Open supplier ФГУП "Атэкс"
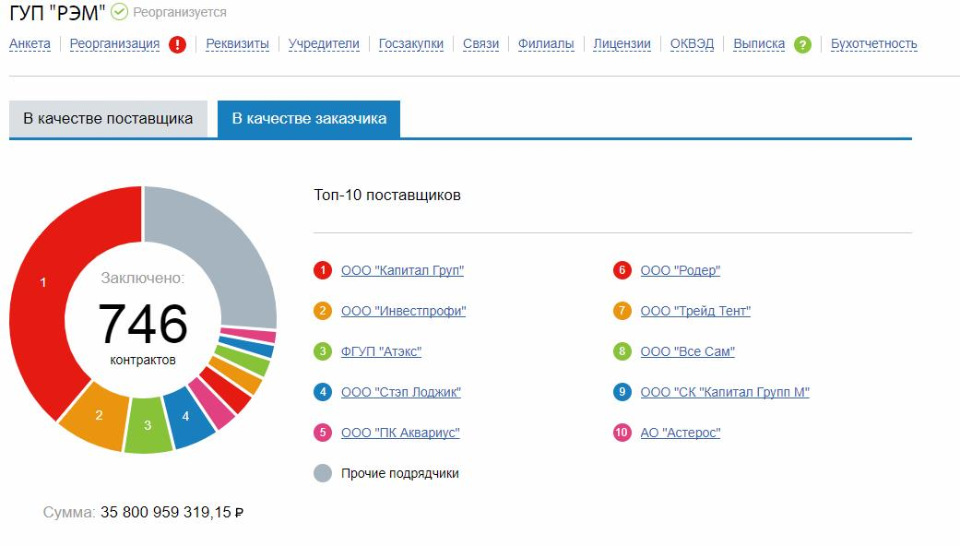This screenshot has width=960, height=546. 381,351
